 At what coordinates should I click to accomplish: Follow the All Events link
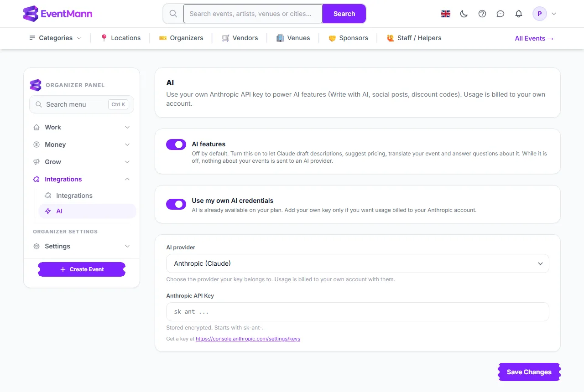[x=534, y=38]
